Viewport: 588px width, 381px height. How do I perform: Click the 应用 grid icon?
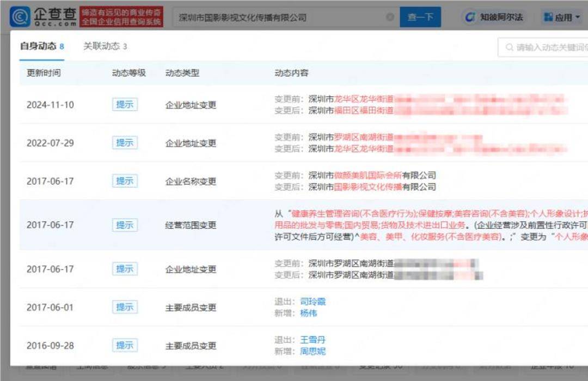click(548, 18)
